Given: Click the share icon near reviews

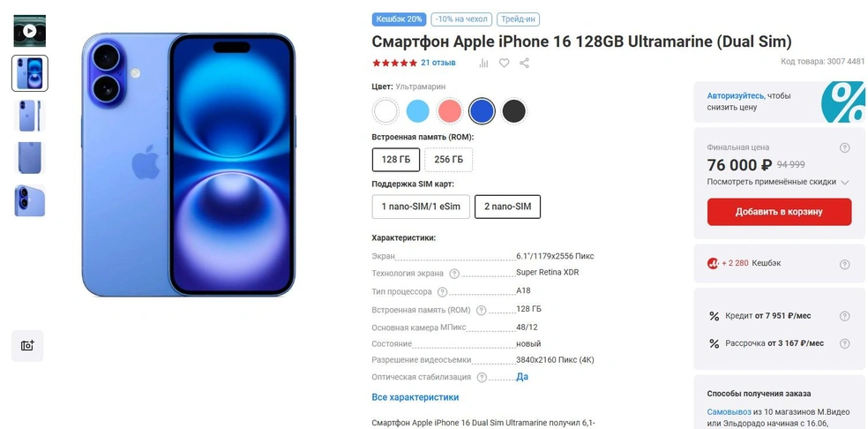Looking at the screenshot, I should coord(524,64).
